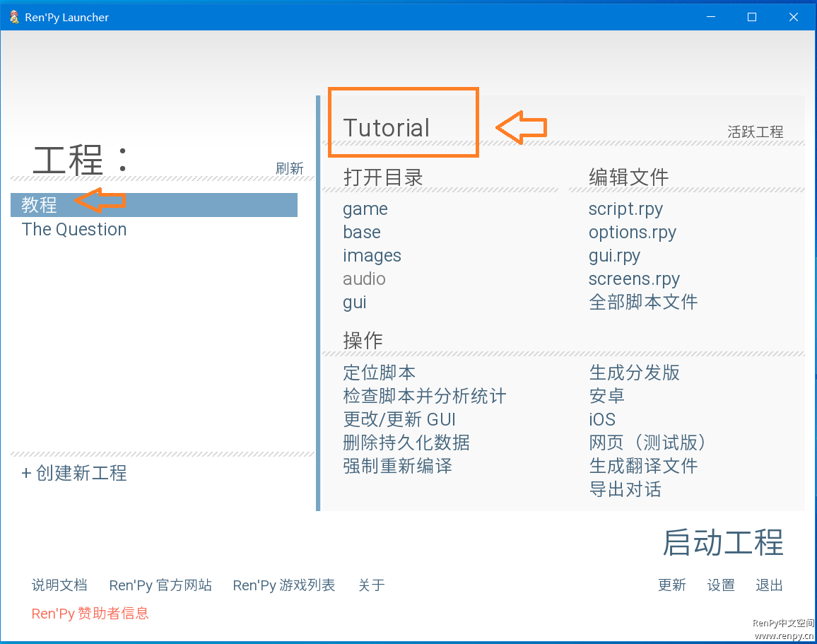817x644 pixels.
Task: Open the gui directory link
Action: (x=354, y=303)
